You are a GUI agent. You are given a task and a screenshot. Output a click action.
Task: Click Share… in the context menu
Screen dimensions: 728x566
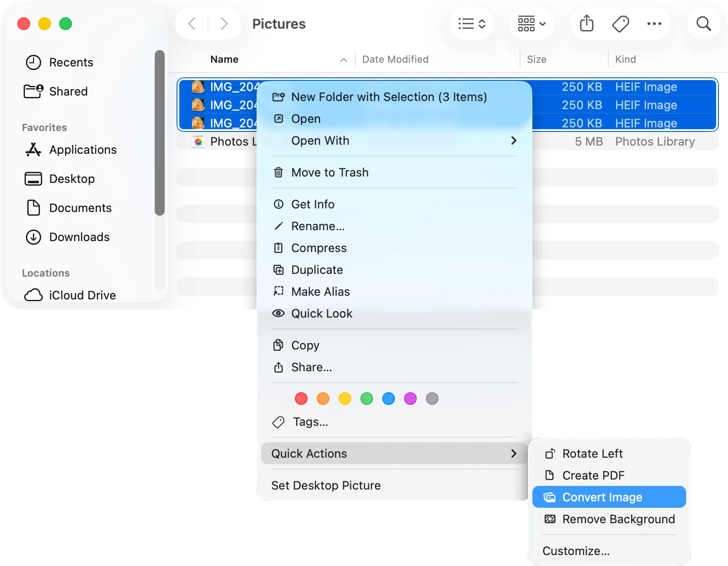coord(394,367)
